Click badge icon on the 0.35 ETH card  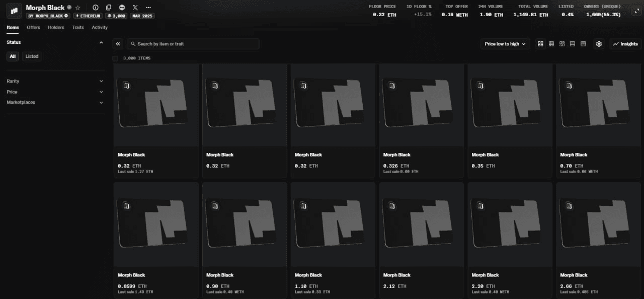tap(480, 86)
